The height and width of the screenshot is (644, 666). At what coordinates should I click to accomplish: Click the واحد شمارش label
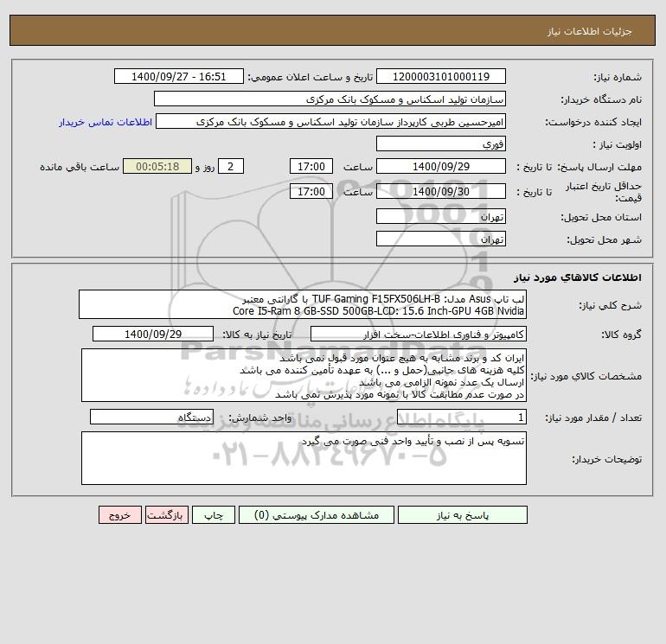(260, 418)
